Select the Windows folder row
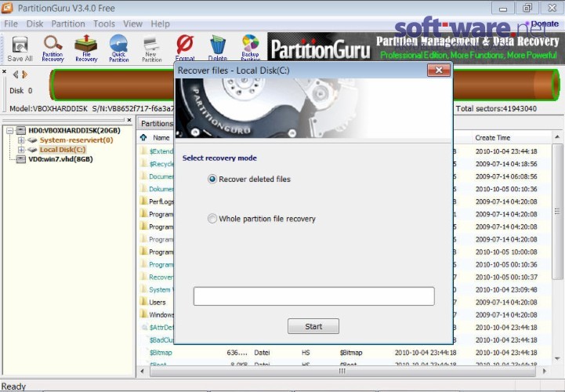The image size is (565, 392). tap(157, 314)
